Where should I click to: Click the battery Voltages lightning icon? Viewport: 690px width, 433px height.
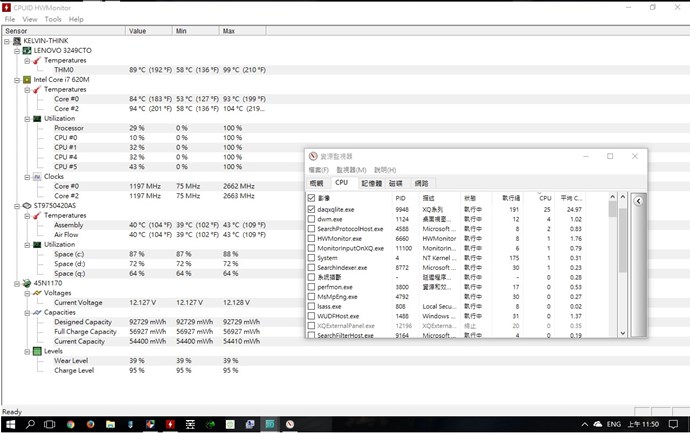tap(36, 292)
